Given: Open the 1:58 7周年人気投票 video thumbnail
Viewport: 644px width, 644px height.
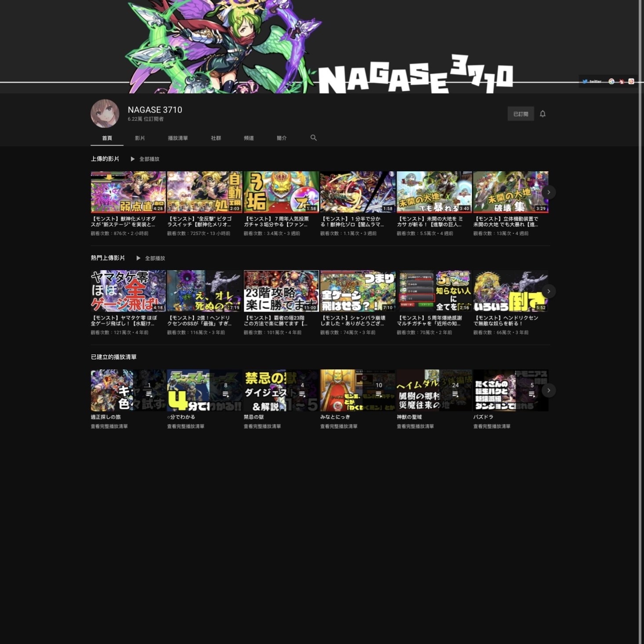Looking at the screenshot, I should pyautogui.click(x=281, y=192).
